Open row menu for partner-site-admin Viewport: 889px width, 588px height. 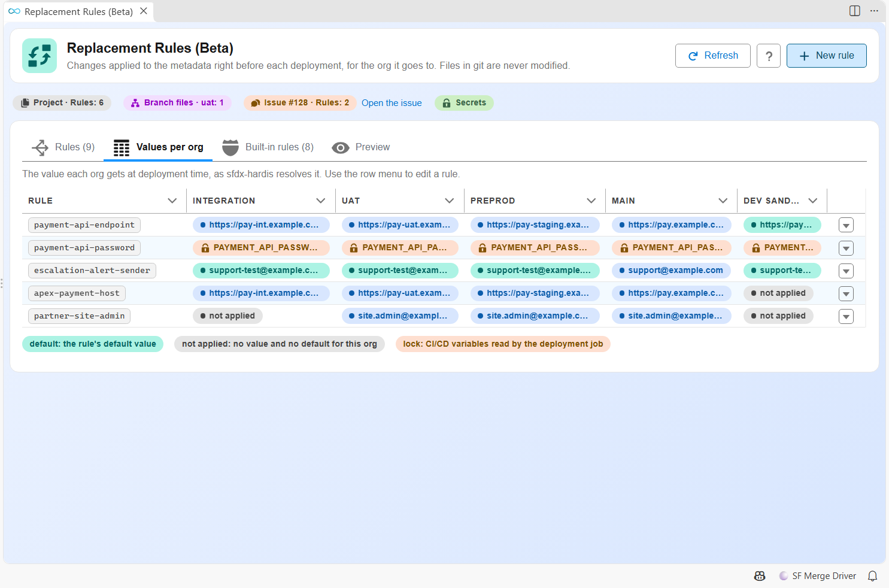click(x=846, y=317)
